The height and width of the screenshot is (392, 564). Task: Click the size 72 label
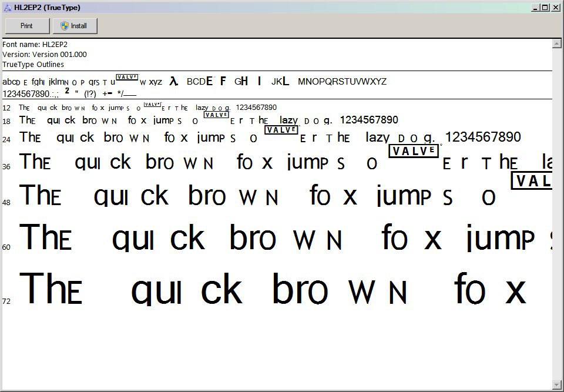coord(6,301)
